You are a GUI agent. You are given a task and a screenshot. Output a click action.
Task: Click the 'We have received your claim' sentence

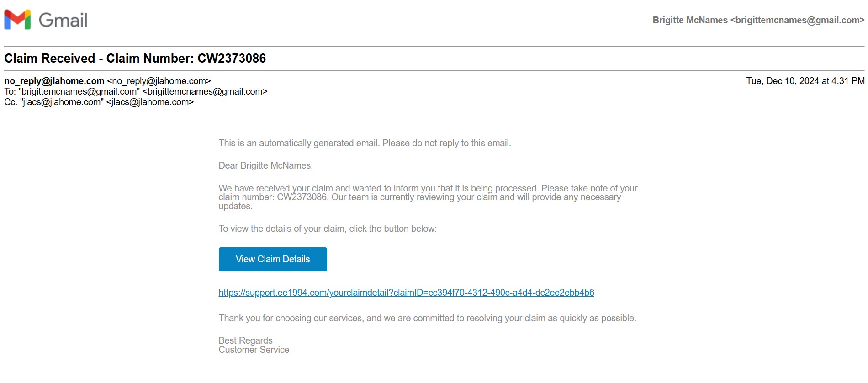(379, 188)
